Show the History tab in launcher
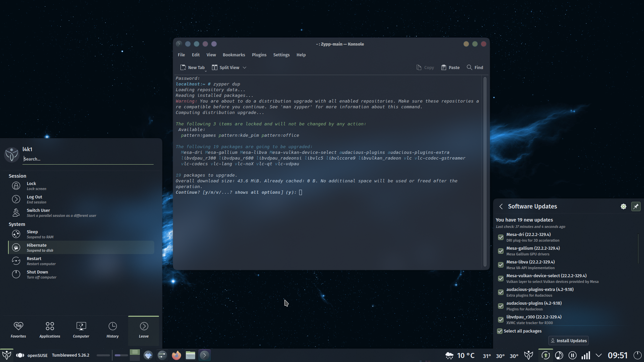Image resolution: width=644 pixels, height=362 pixels. click(113, 330)
